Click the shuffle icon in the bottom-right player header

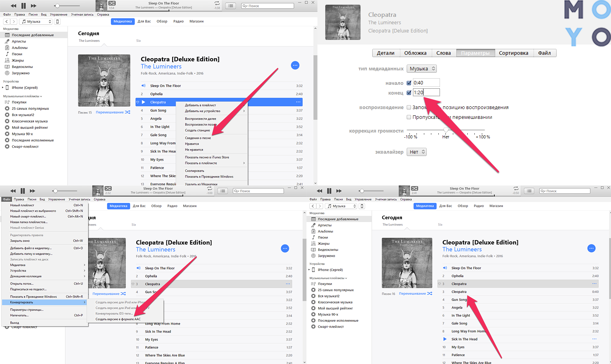tap(415, 188)
